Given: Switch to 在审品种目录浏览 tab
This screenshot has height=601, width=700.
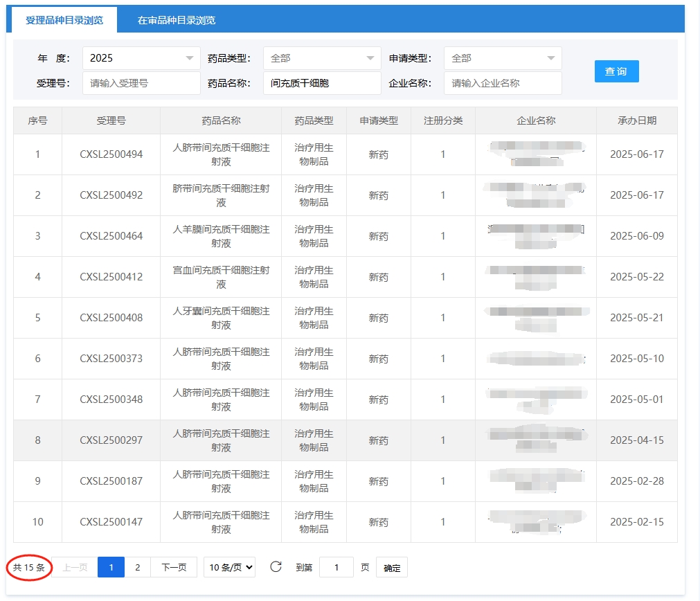Looking at the screenshot, I should pos(177,20).
